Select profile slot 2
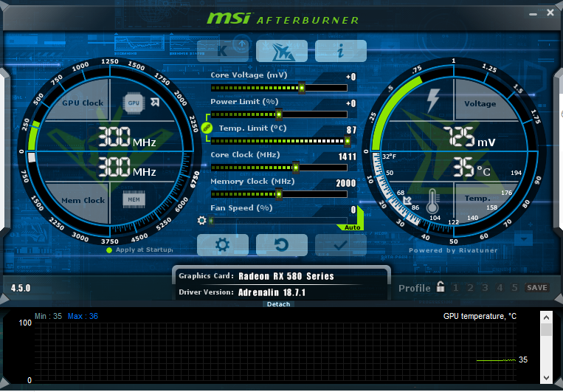The height and width of the screenshot is (392, 563). [x=470, y=288]
